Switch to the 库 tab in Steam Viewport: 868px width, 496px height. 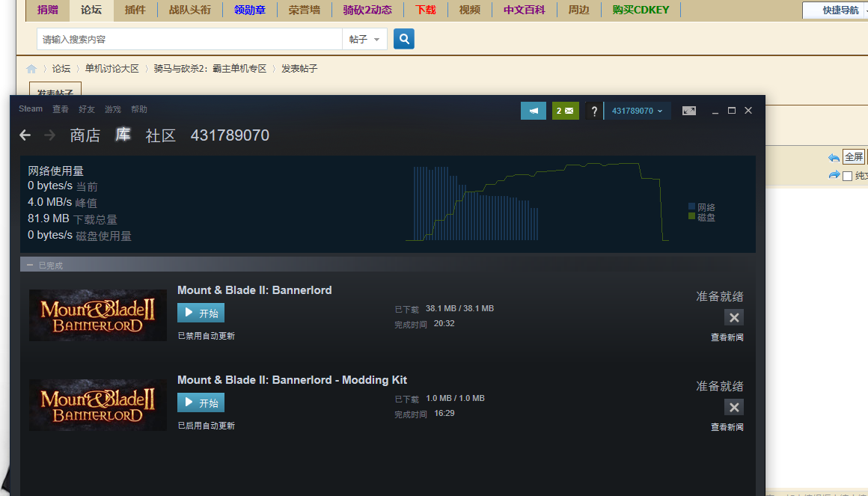(123, 135)
